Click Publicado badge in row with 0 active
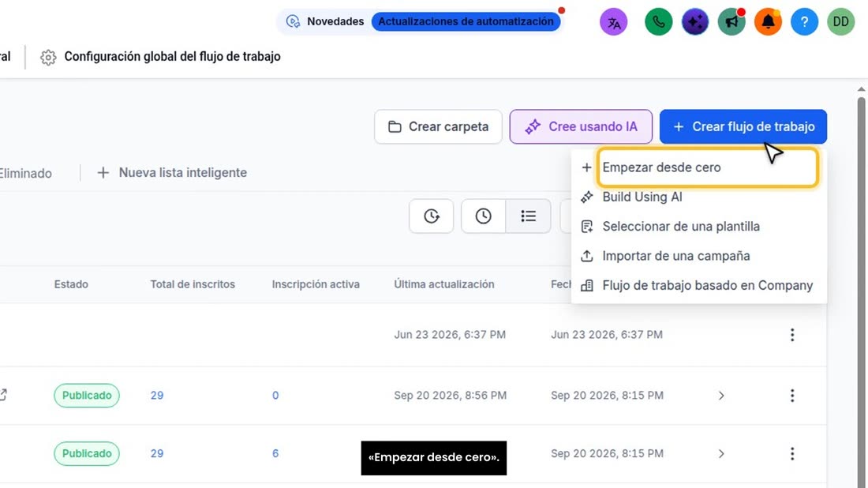 [x=87, y=396]
